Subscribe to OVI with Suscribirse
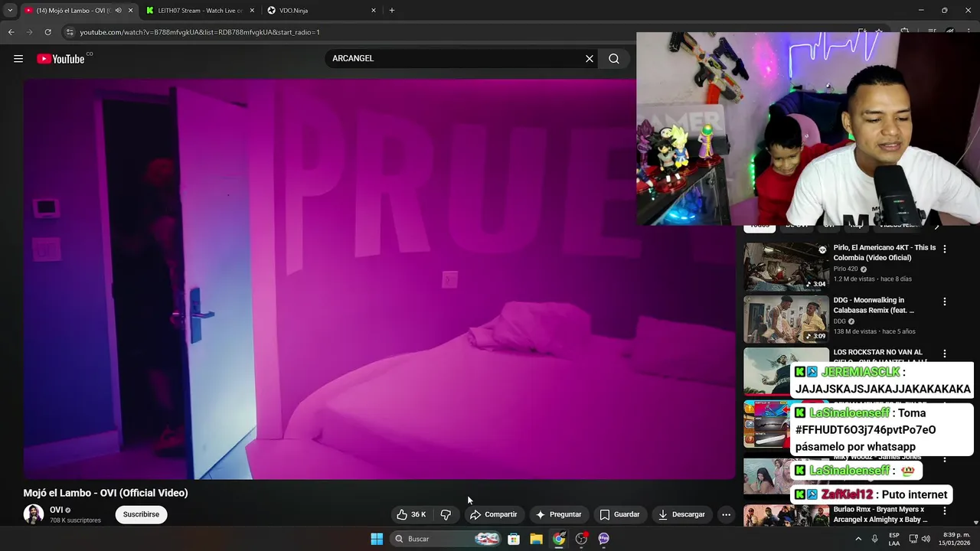Image resolution: width=980 pixels, height=551 pixels. (142, 514)
